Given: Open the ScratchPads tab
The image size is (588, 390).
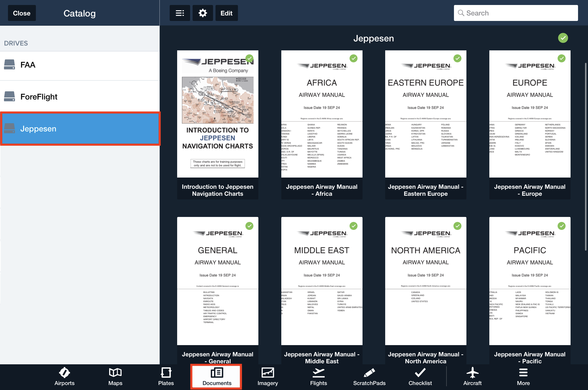Looking at the screenshot, I should (369, 377).
